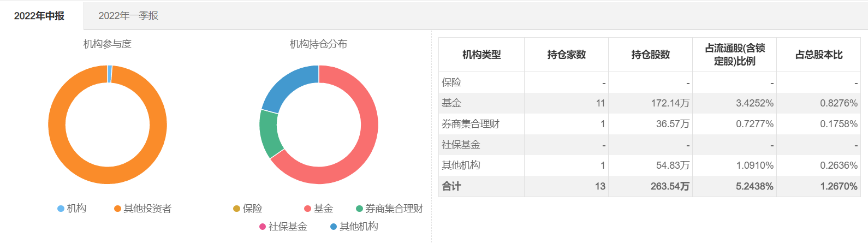Click the green segment of 机构持仓分布 chart
The height and width of the screenshot is (243, 868).
pyautogui.click(x=269, y=134)
